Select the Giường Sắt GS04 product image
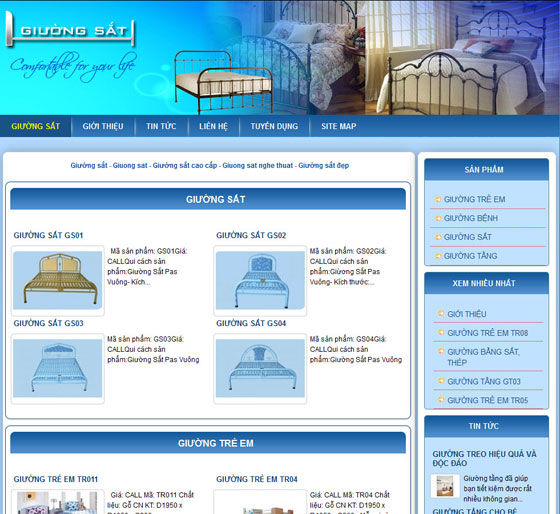The image size is (560, 514). (260, 368)
